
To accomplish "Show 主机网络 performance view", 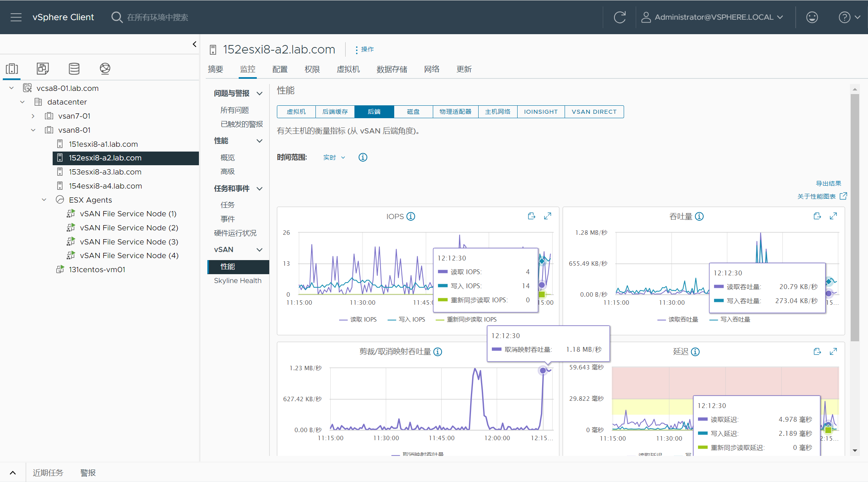I will (497, 112).
